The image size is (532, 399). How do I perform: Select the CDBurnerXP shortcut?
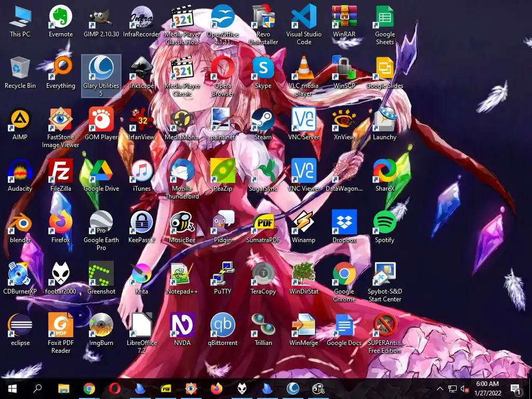pyautogui.click(x=20, y=279)
